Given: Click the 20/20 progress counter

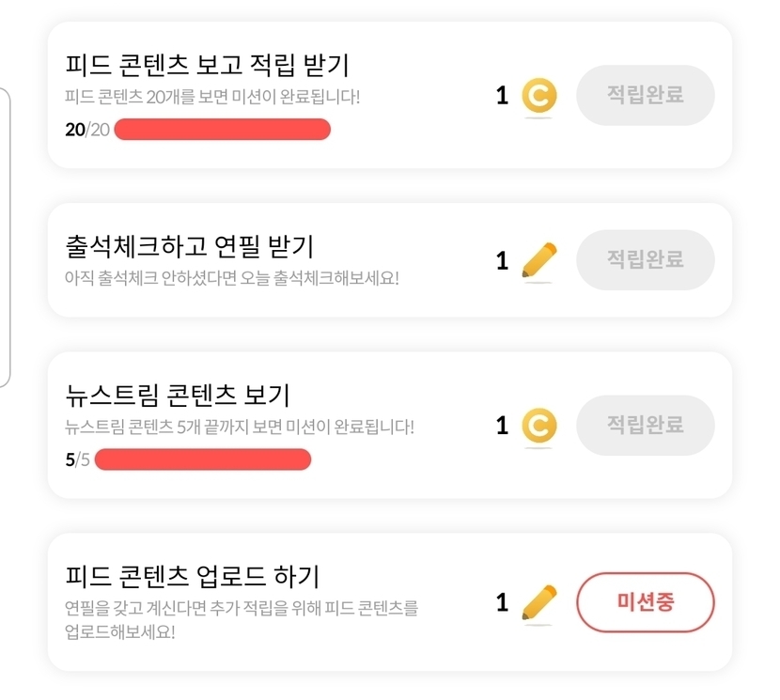Looking at the screenshot, I should (x=87, y=130).
